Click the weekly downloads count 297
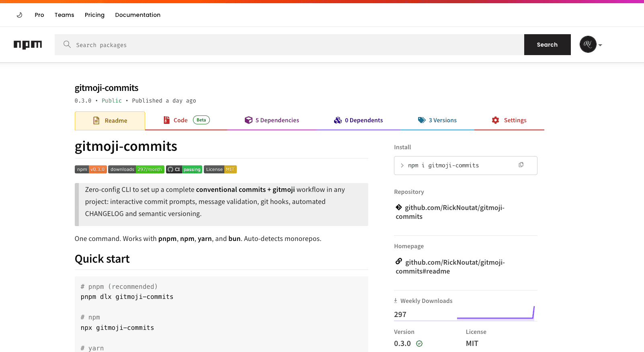The width and height of the screenshot is (644, 352). pos(400,315)
